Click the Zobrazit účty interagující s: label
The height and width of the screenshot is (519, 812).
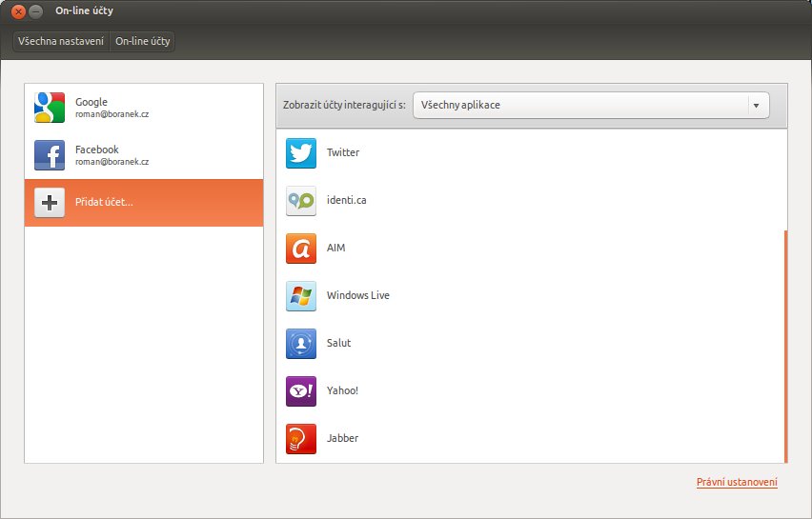click(x=344, y=105)
